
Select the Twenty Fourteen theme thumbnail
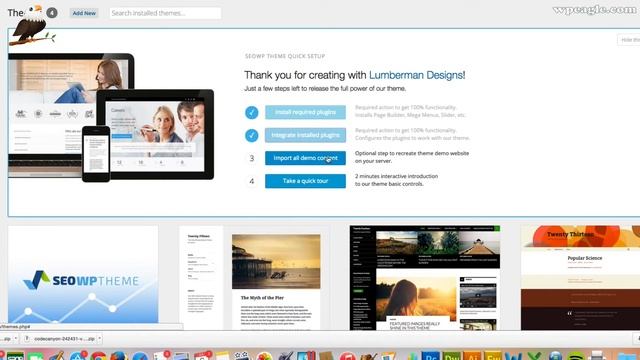(x=425, y=278)
